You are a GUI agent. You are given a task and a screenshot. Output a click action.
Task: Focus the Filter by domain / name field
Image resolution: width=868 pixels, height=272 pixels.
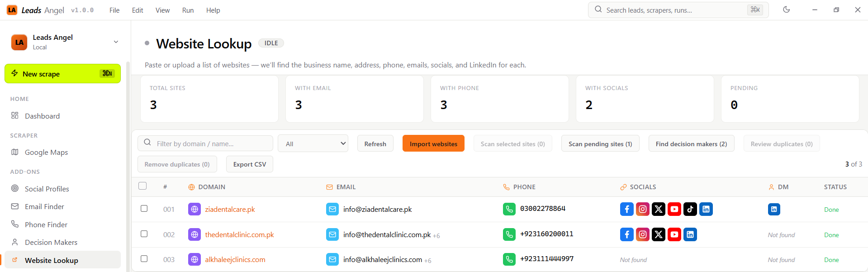pos(205,143)
